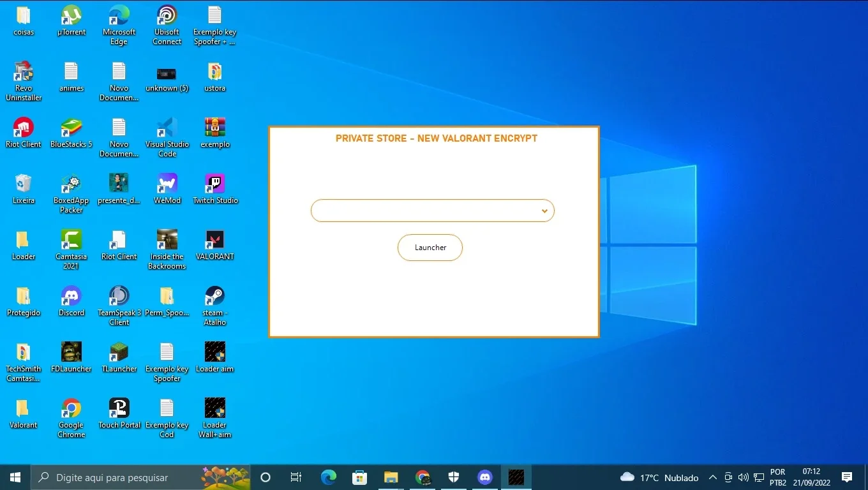Open the volume control in tray
The width and height of the screenshot is (868, 490).
tap(743, 477)
